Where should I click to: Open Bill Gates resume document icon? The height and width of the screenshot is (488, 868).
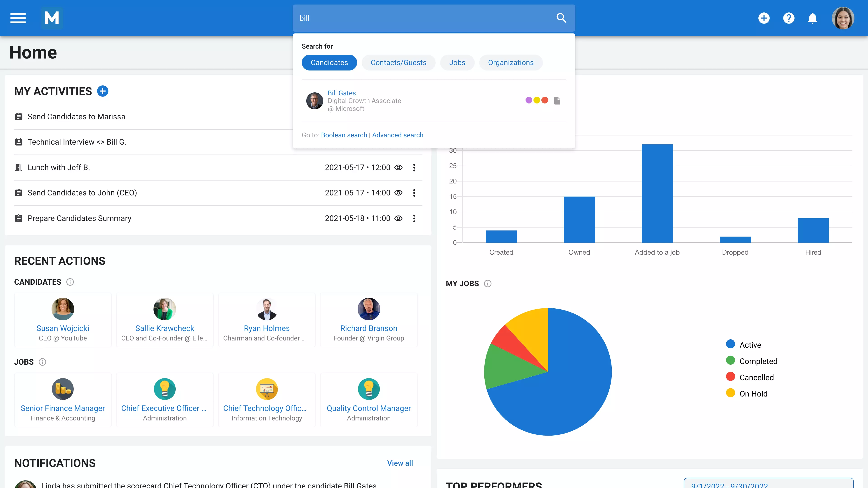coord(557,101)
